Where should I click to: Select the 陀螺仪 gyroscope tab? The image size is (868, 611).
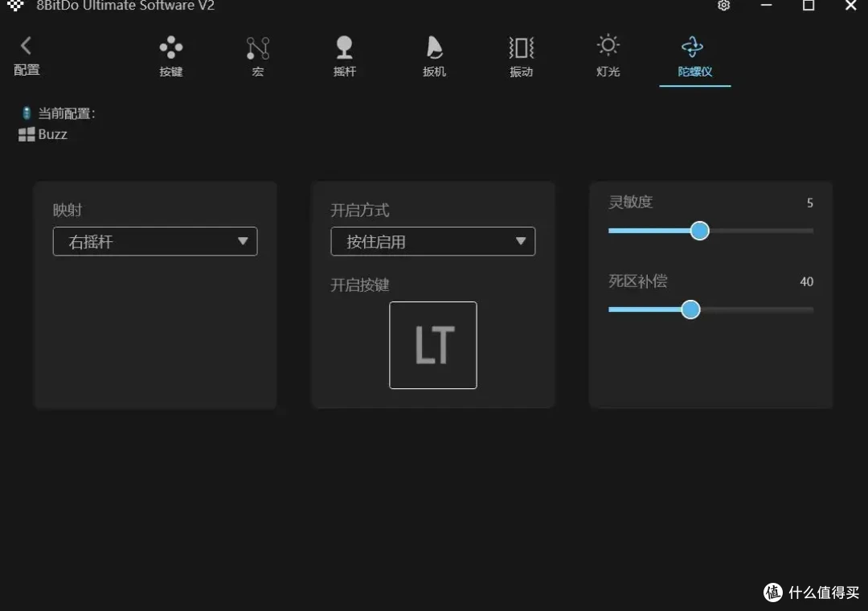(x=694, y=56)
